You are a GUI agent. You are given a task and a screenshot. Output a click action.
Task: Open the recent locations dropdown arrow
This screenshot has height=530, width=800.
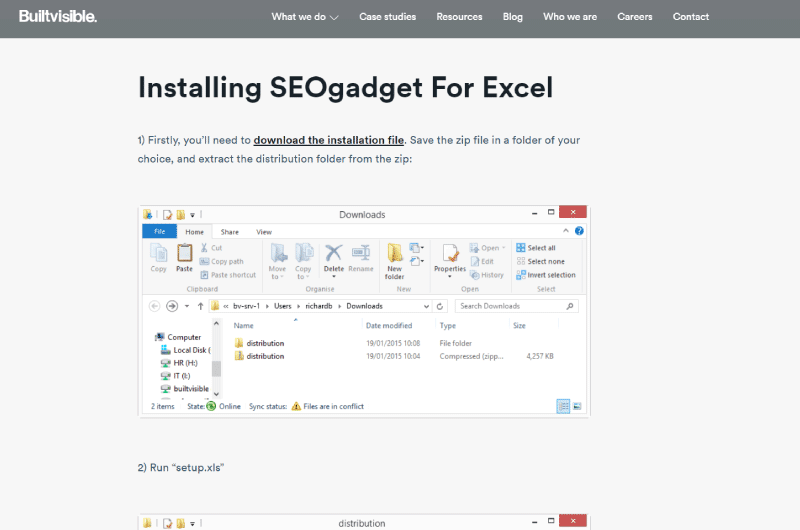coord(187,306)
